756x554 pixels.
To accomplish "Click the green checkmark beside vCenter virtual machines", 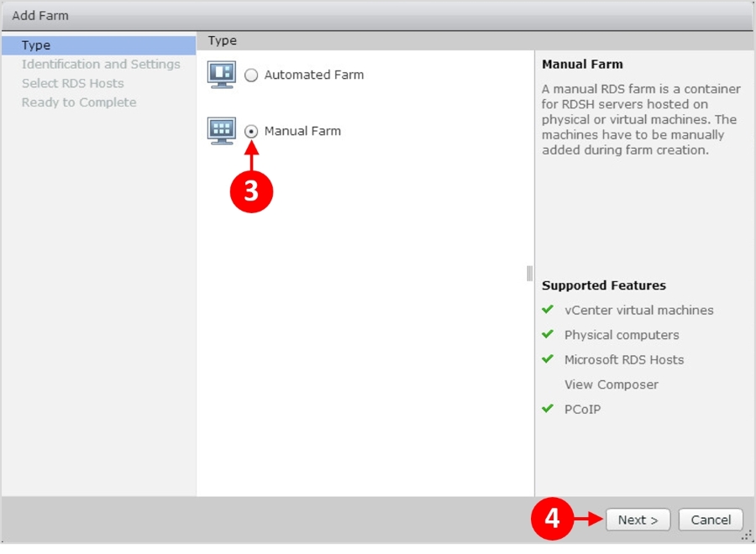I will click(x=547, y=309).
